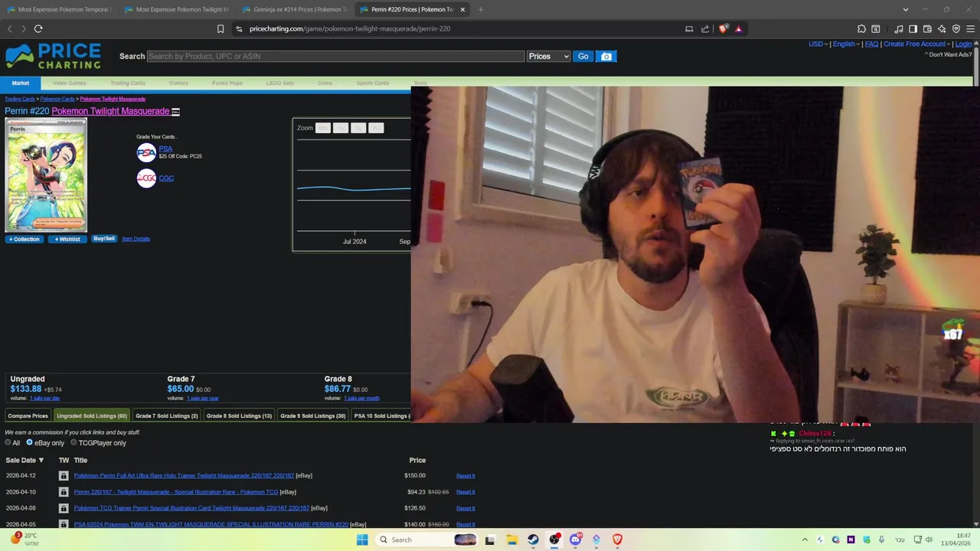Click the Perrin card thumbnail image
The image size is (980, 551).
click(x=46, y=175)
